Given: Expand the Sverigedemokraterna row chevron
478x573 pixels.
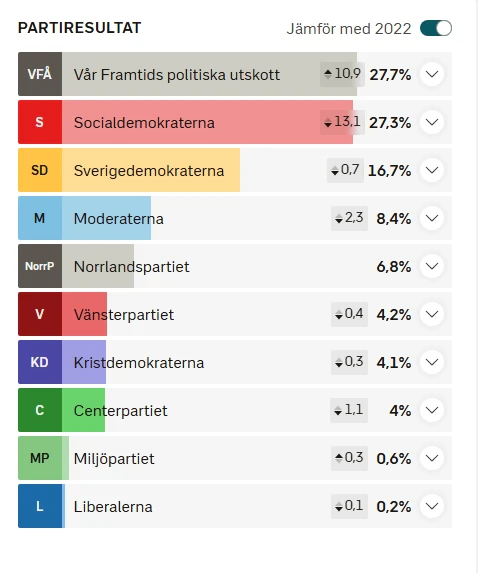Looking at the screenshot, I should point(432,170).
